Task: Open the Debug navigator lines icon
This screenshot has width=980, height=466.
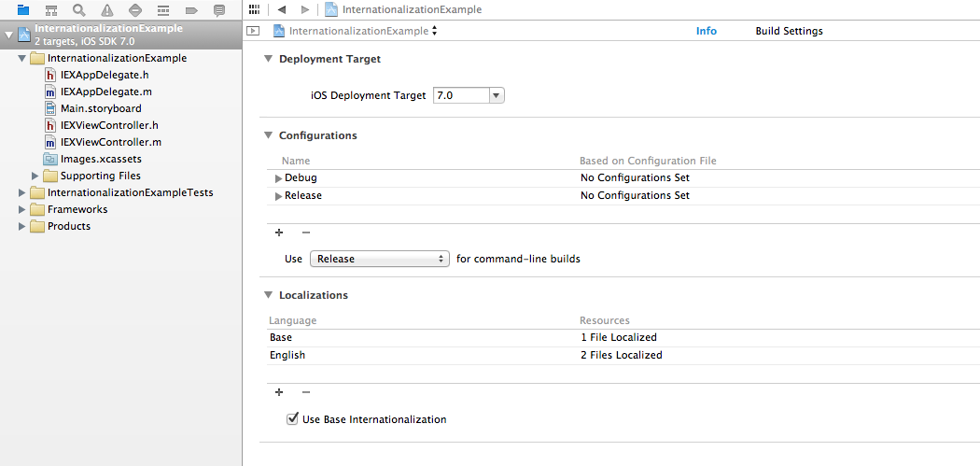Action: pos(163,10)
